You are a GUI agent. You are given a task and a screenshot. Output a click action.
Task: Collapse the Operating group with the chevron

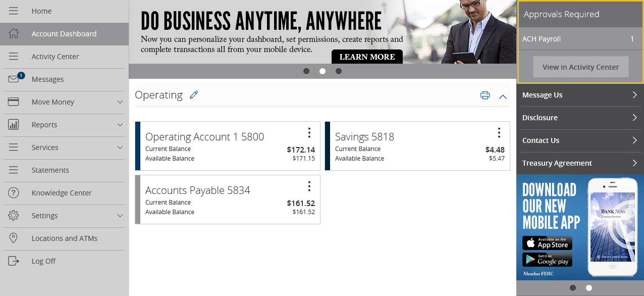click(503, 96)
